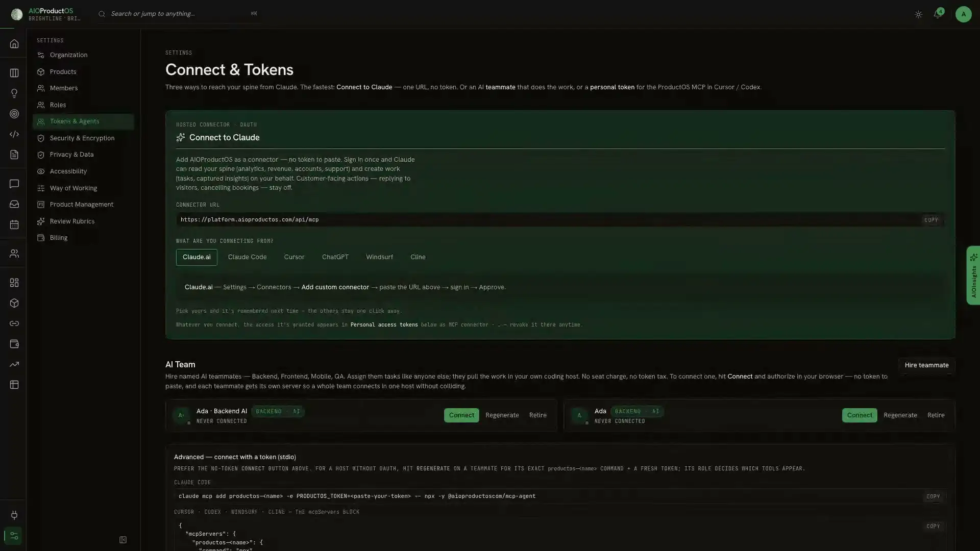Collapse the settings sidebar panel
980x551 pixels.
[123, 540]
